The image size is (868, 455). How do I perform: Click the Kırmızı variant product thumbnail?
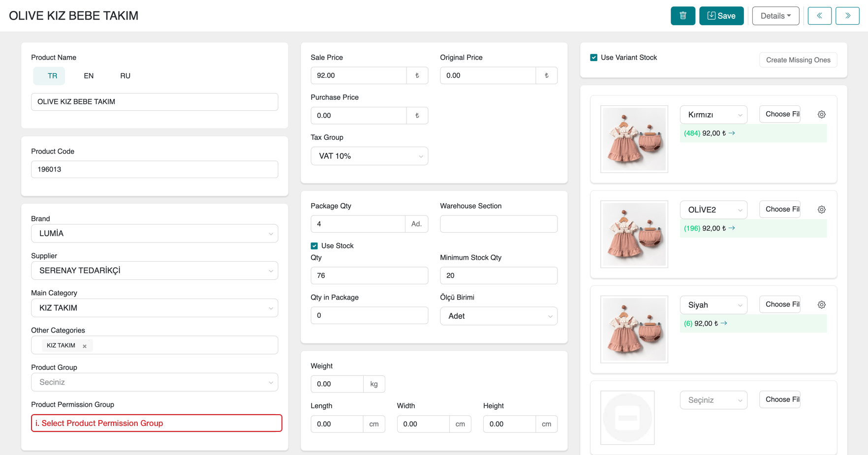pos(634,139)
